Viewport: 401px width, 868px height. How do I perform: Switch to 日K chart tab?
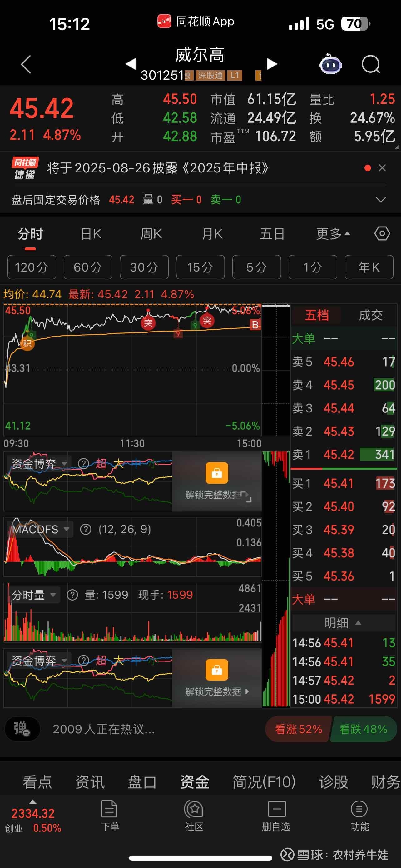click(91, 233)
